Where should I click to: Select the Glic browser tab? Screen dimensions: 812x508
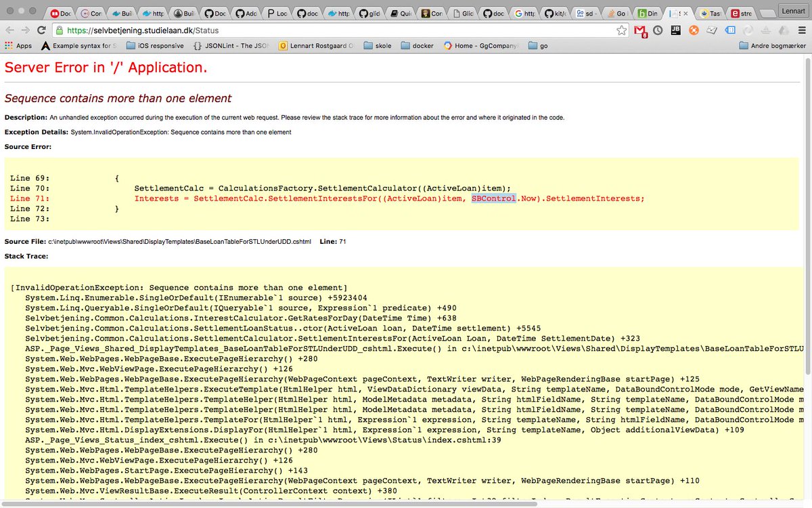click(x=464, y=12)
